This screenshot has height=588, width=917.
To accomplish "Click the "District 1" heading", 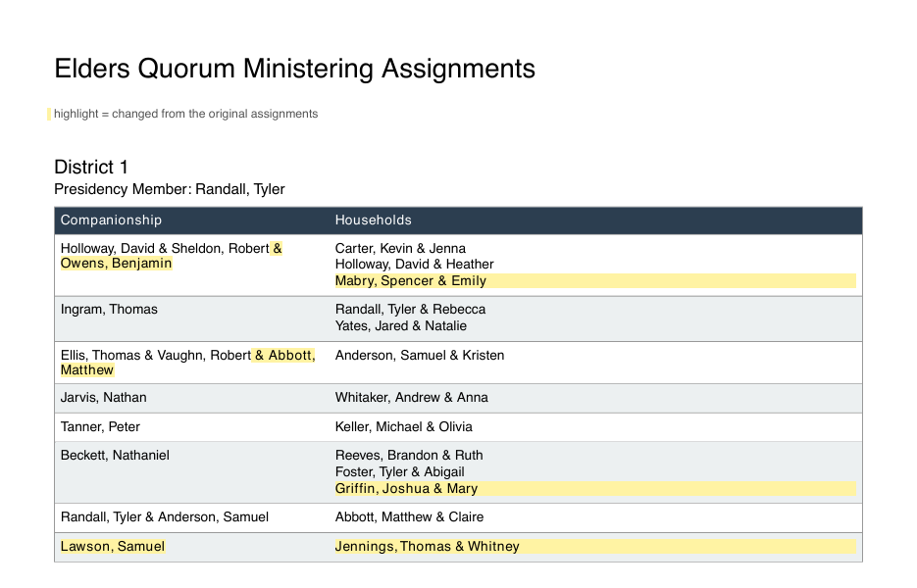I will (x=90, y=168).
